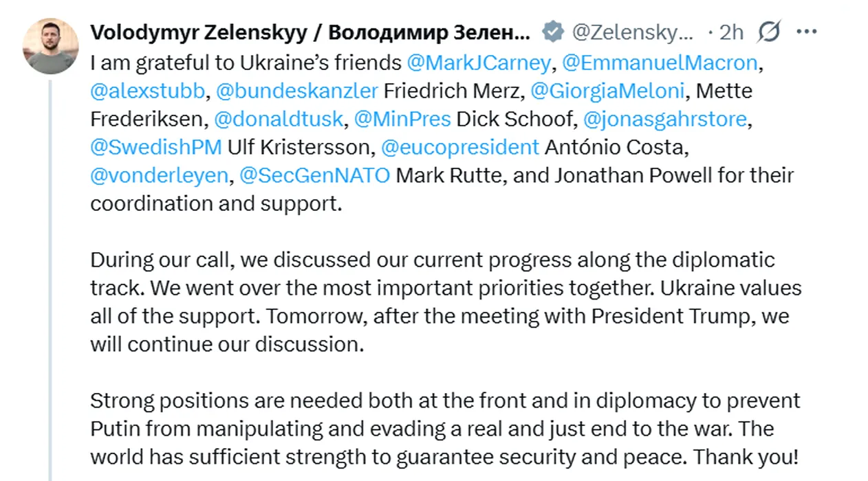The width and height of the screenshot is (868, 481).
Task: Click the Grok explain icon
Action: tap(768, 32)
